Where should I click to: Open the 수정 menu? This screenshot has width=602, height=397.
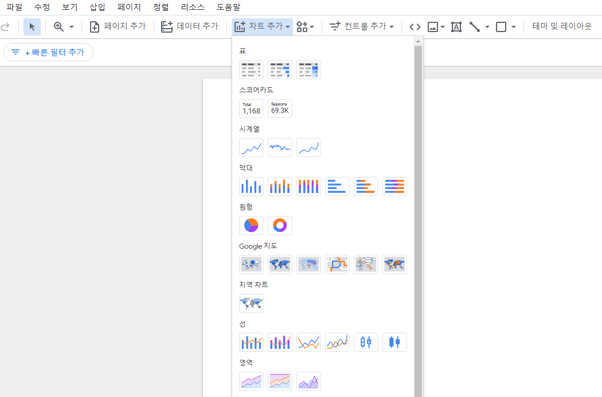pyautogui.click(x=42, y=7)
